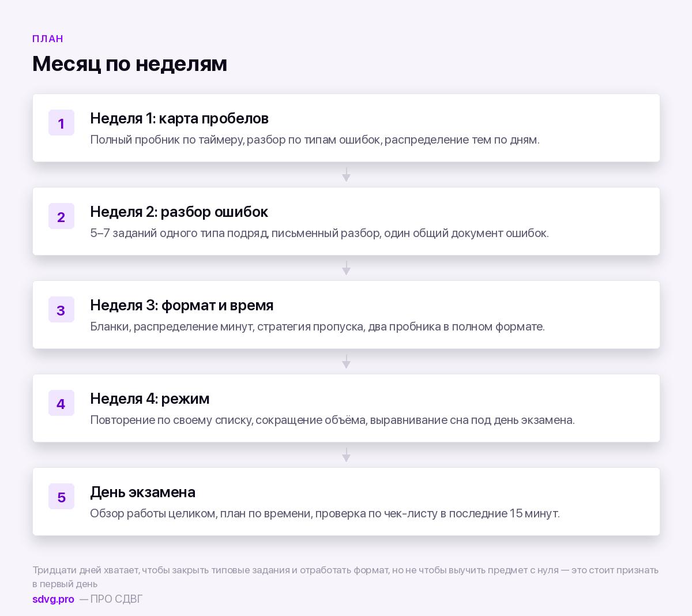Image resolution: width=692 pixels, height=616 pixels.
Task: Select heading 'День экзамена'
Action: pyautogui.click(x=142, y=492)
